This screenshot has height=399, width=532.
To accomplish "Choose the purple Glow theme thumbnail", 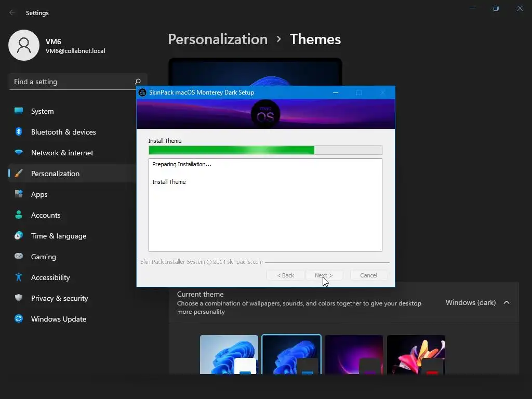I will pyautogui.click(x=353, y=354).
